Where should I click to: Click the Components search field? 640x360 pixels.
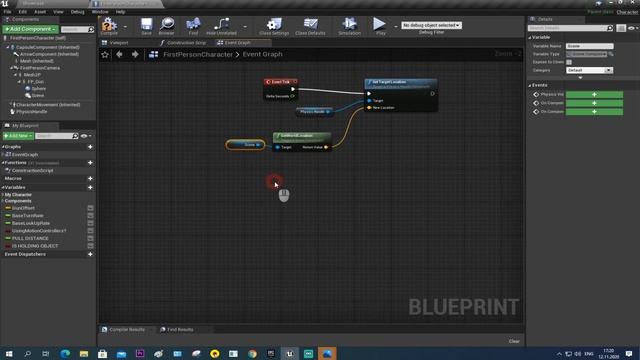click(77, 29)
